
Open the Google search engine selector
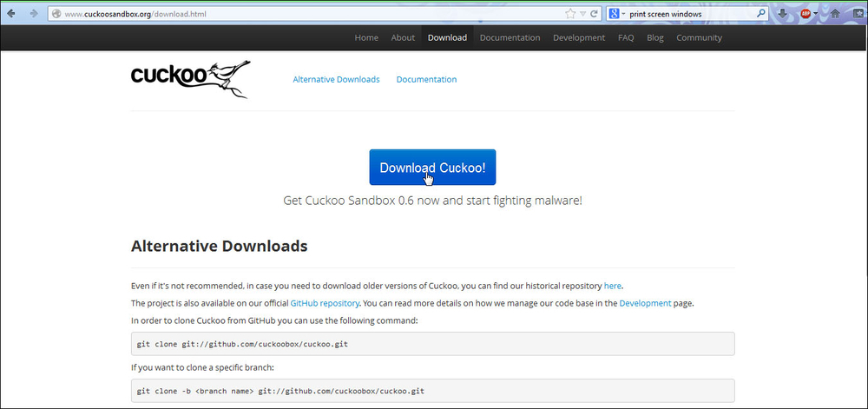(616, 14)
